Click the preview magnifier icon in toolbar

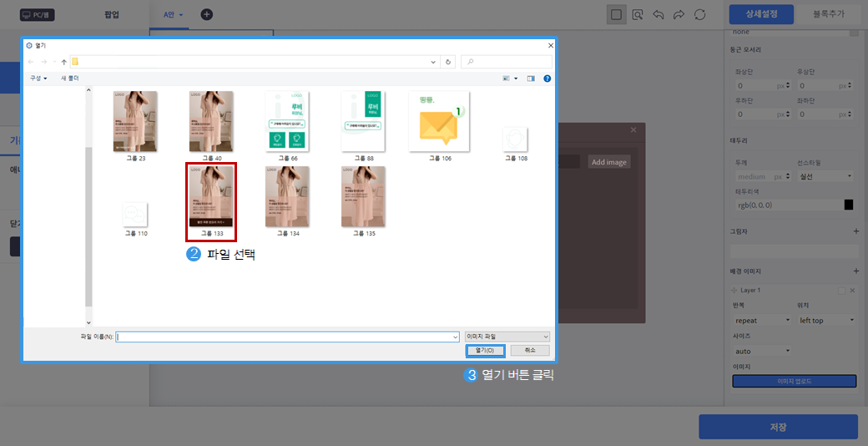(x=638, y=15)
